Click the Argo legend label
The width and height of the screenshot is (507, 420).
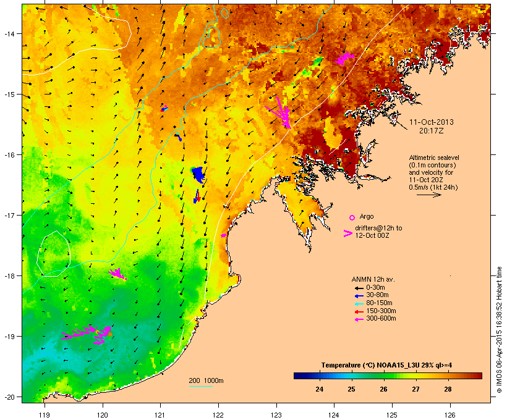(x=367, y=216)
